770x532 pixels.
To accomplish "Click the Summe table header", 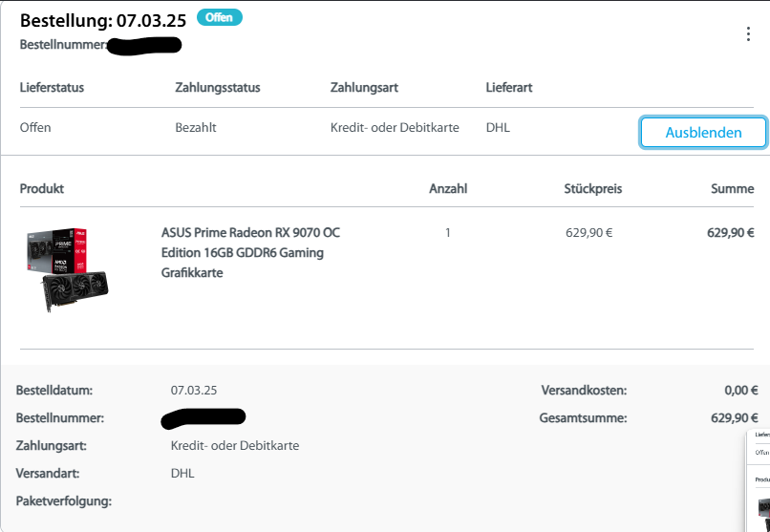I will tap(732, 189).
